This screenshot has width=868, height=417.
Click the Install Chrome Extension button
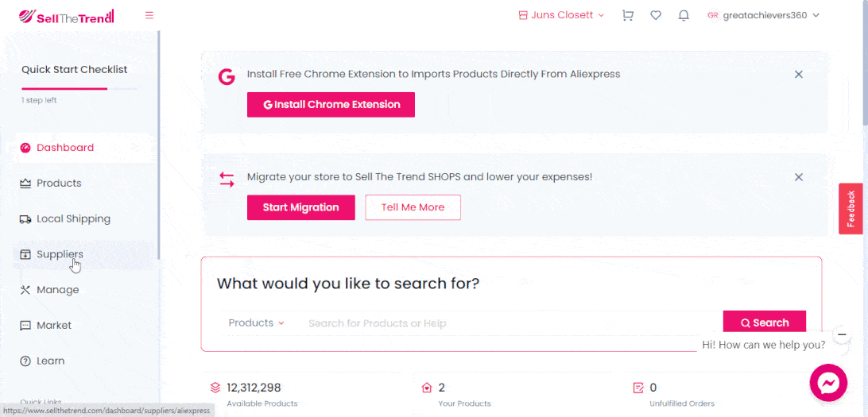(331, 105)
